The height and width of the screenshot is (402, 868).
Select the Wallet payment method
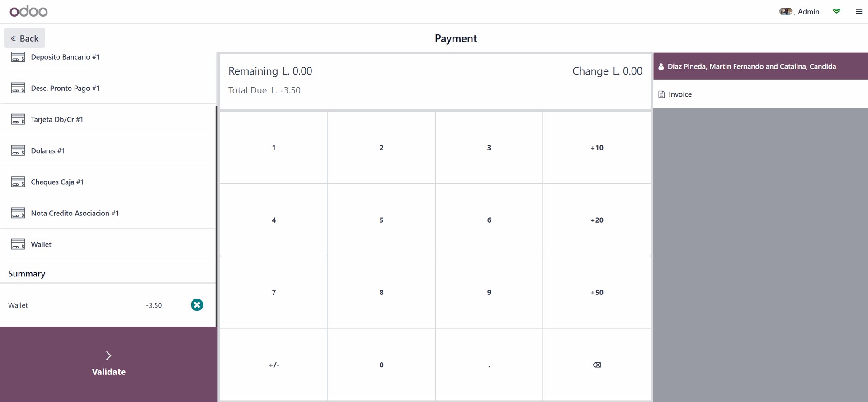[108, 244]
